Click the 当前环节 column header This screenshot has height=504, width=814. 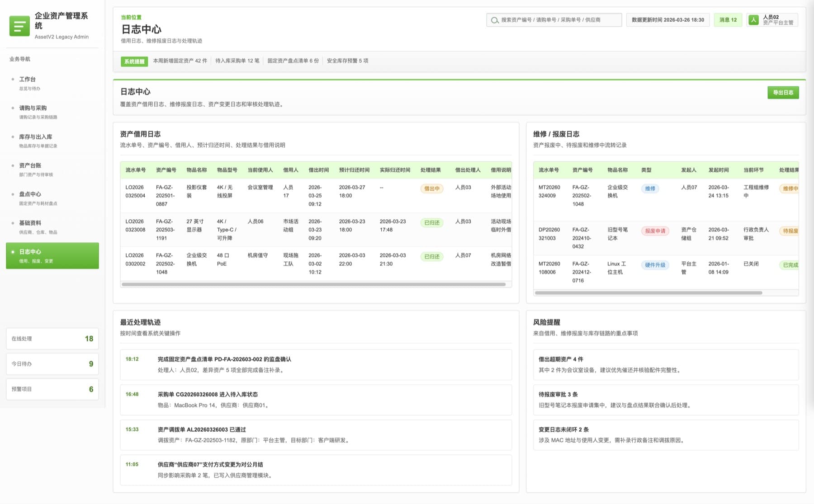tap(753, 170)
